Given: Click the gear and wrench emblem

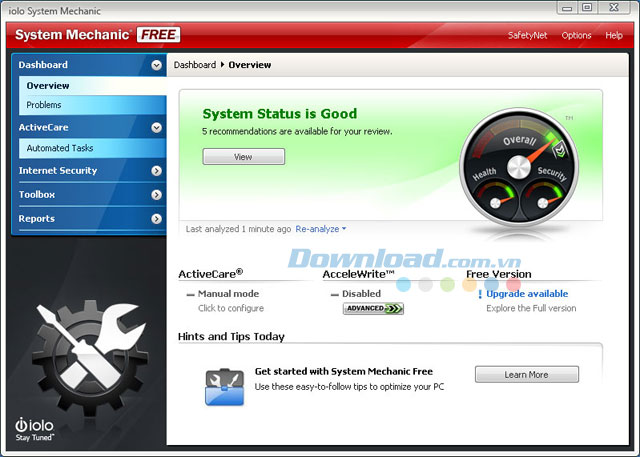Looking at the screenshot, I should pos(89,359).
